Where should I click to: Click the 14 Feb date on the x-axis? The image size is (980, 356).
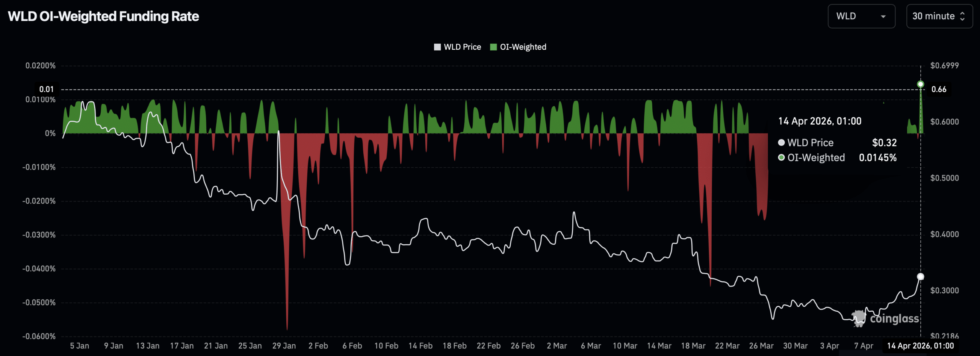420,346
